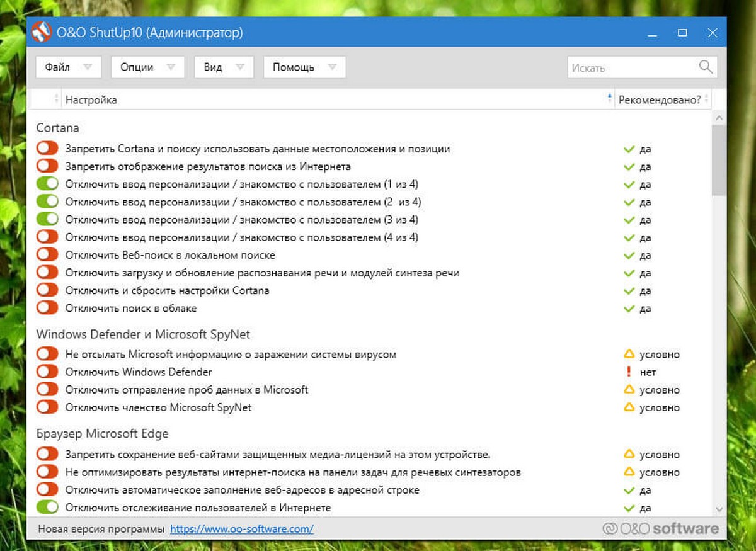Select 'Браузер Microsoft Edge' group heading

click(103, 434)
